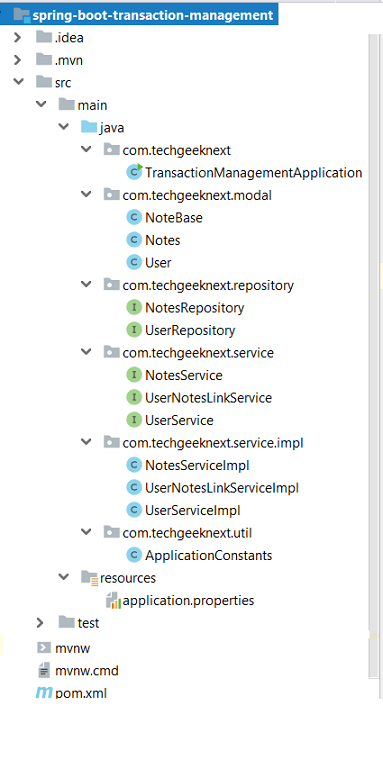Viewport: 383px width, 769px height.
Task: Click the NoteBase class icon
Action: click(134, 217)
